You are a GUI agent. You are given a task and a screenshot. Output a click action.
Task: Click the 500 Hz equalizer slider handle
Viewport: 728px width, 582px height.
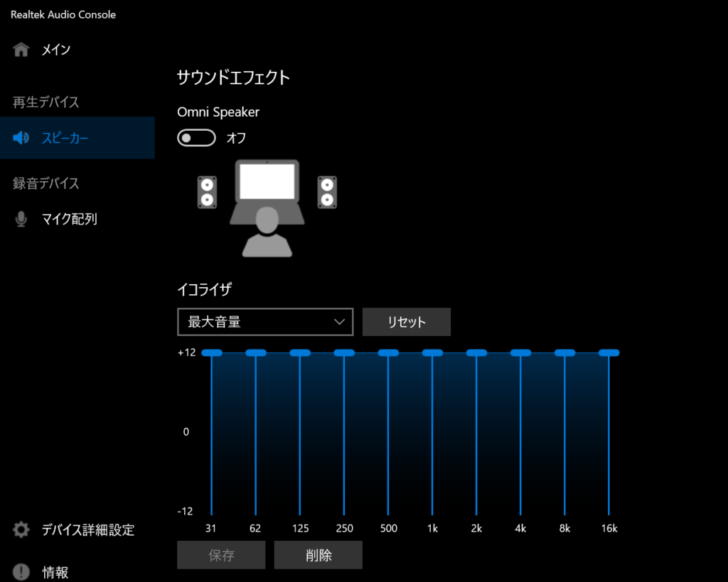[388, 352]
